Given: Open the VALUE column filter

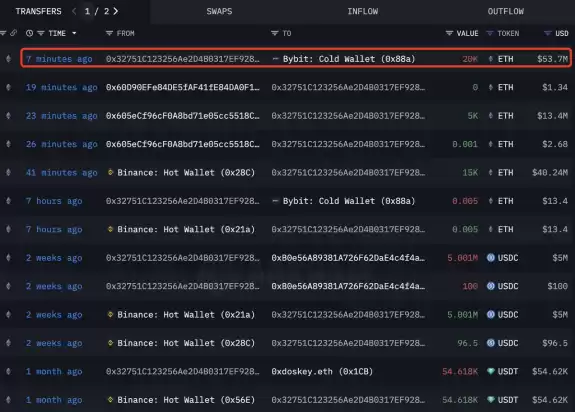Looking at the screenshot, I should click(x=449, y=33).
